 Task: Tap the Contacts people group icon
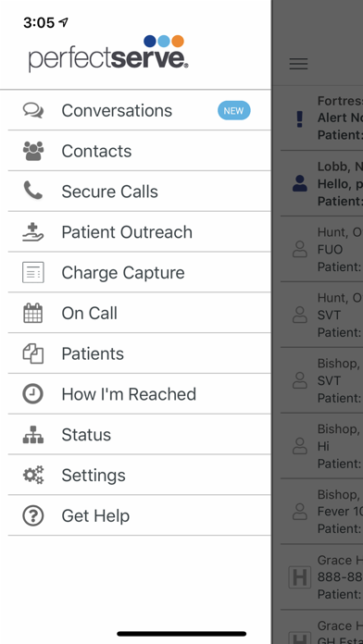point(33,151)
